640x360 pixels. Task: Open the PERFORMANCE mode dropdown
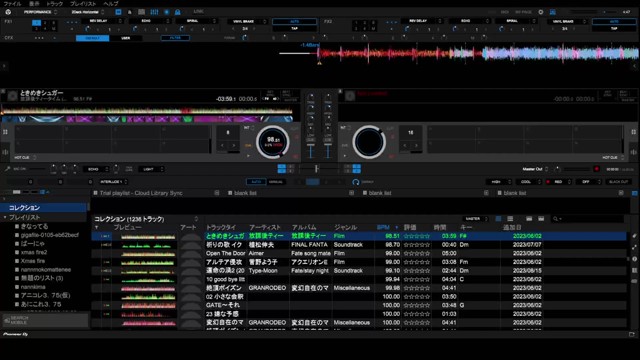pos(40,12)
